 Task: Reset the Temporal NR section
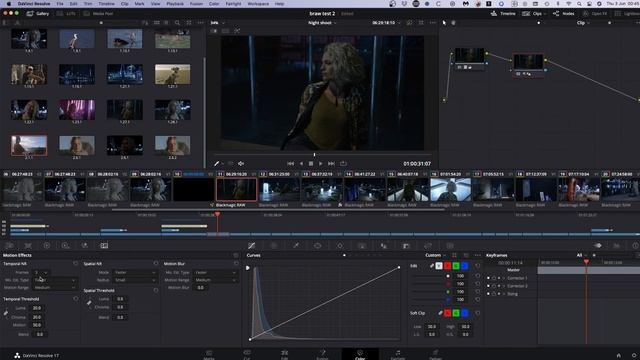click(76, 264)
